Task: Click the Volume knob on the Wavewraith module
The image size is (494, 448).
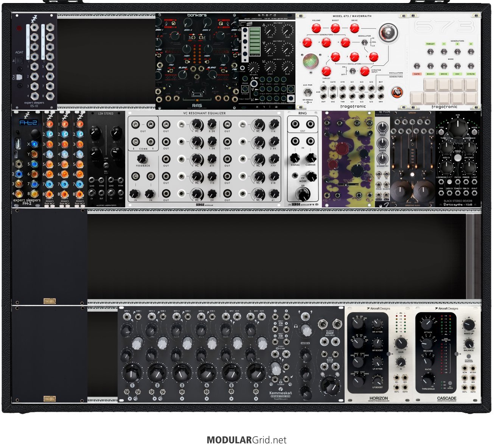Action: point(316,28)
